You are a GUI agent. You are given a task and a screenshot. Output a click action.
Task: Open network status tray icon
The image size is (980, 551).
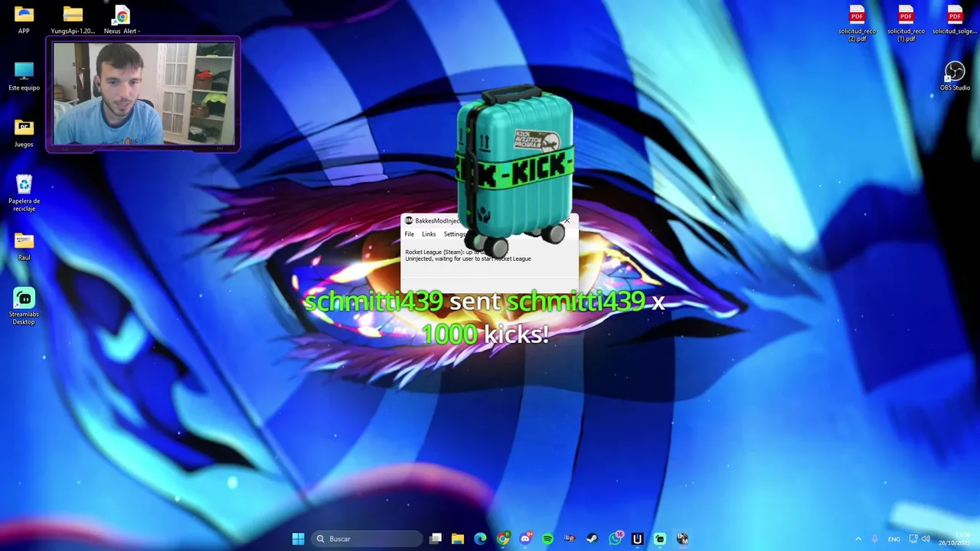tap(913, 539)
